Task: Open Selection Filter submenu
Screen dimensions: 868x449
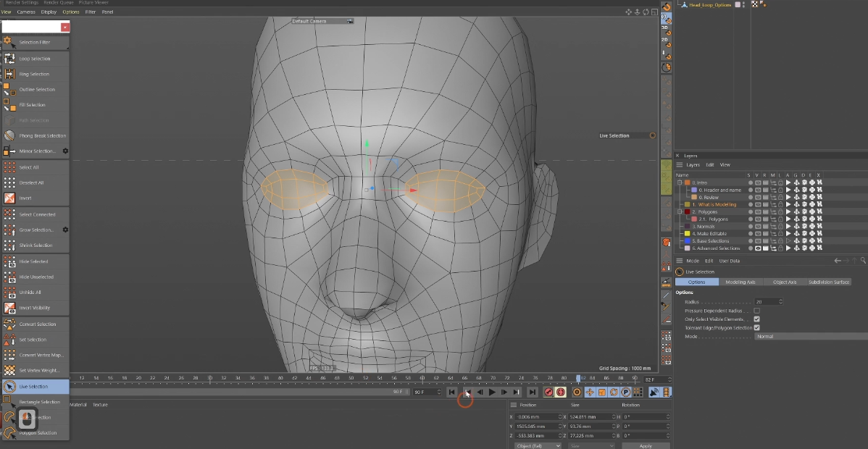Action: [x=36, y=42]
